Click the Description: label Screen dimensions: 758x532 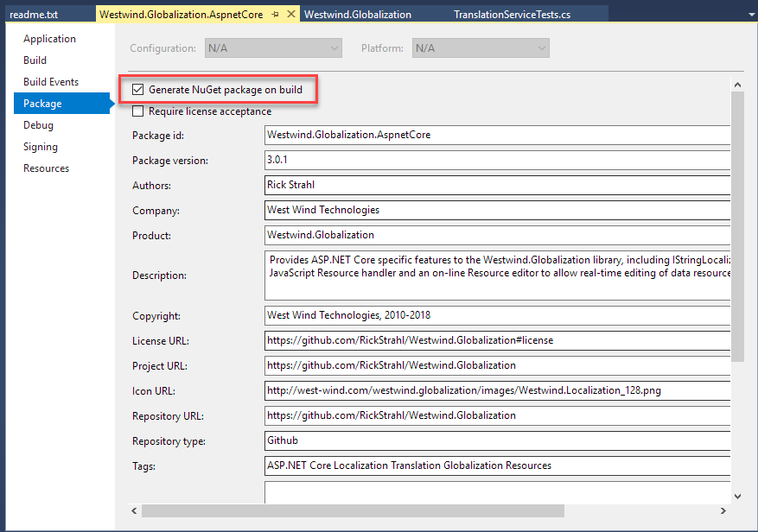tap(159, 275)
